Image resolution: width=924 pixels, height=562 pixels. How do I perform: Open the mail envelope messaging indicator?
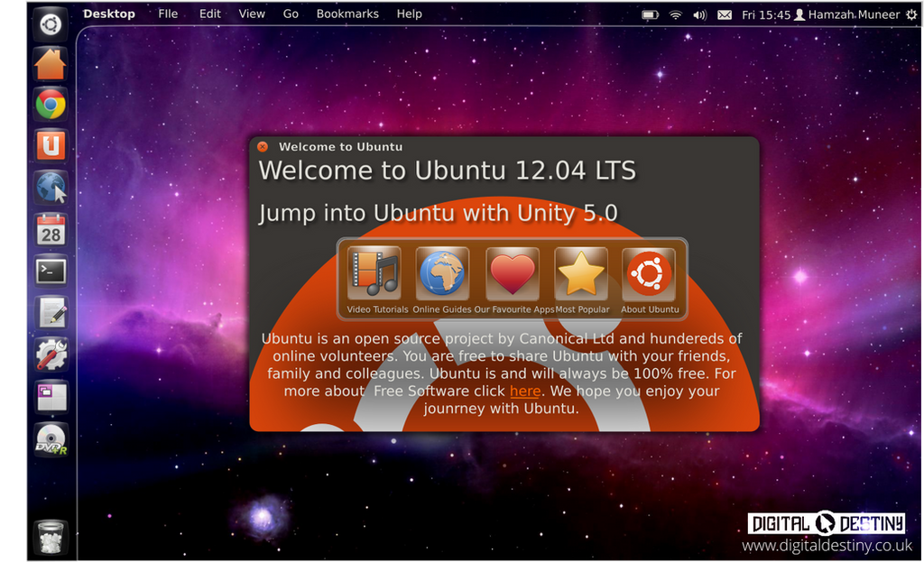pyautogui.click(x=725, y=14)
